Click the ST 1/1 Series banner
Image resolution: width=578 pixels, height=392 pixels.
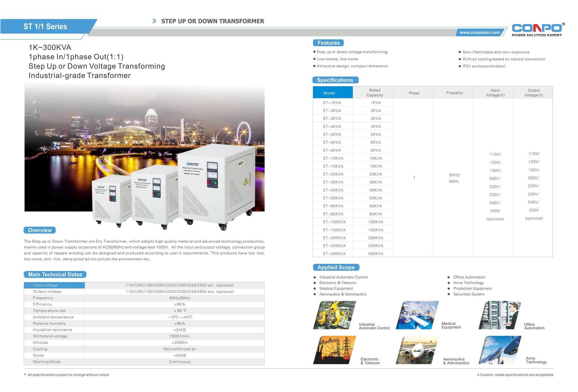45,26
